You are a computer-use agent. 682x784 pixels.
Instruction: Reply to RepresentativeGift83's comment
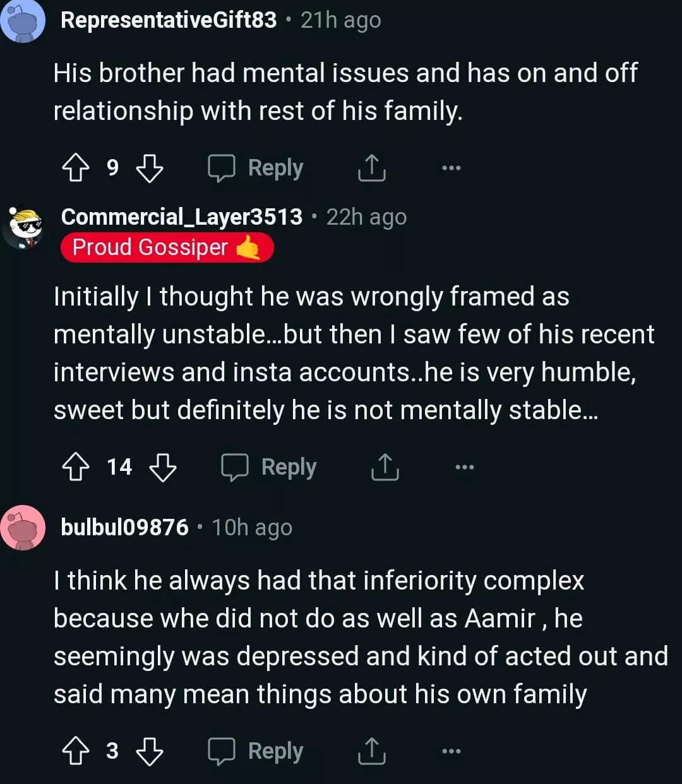pyautogui.click(x=256, y=168)
